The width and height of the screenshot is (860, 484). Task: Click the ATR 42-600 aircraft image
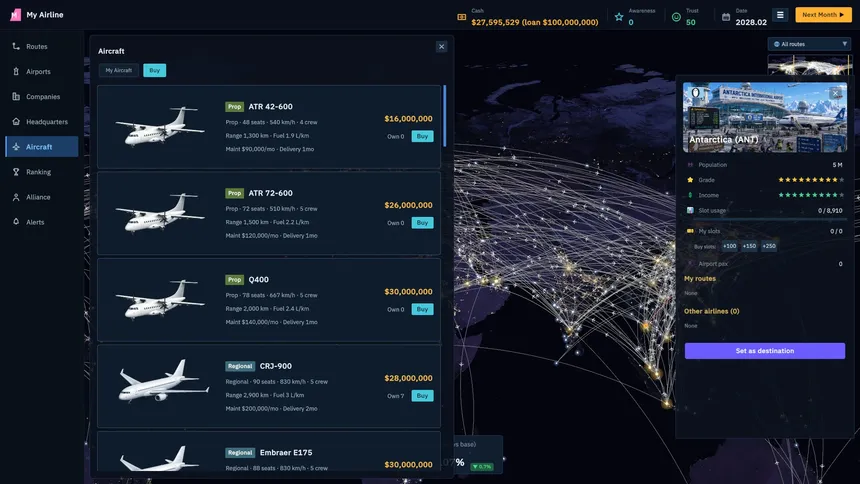(160, 127)
